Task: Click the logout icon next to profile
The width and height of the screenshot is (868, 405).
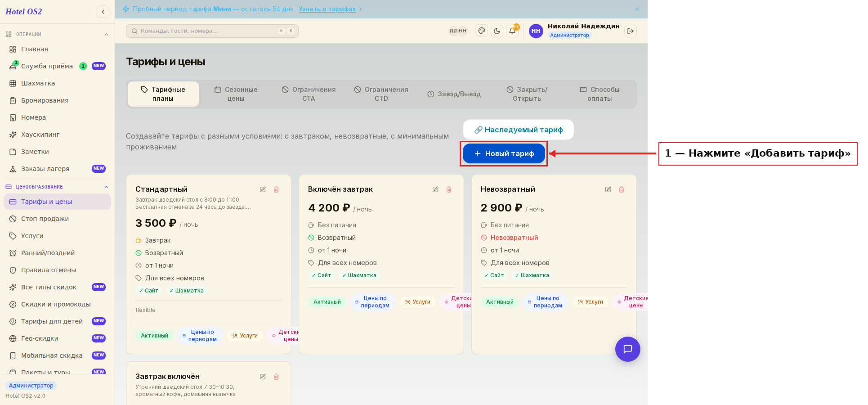Action: coord(631,31)
